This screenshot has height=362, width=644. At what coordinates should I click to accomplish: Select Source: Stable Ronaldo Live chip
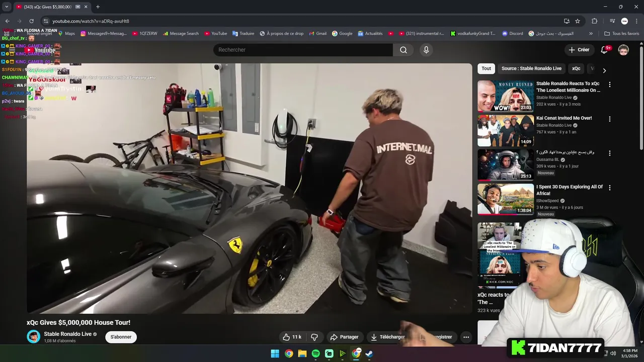coord(531,68)
